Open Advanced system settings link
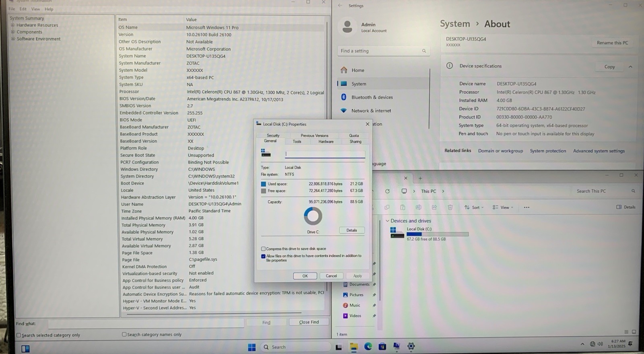 point(599,151)
